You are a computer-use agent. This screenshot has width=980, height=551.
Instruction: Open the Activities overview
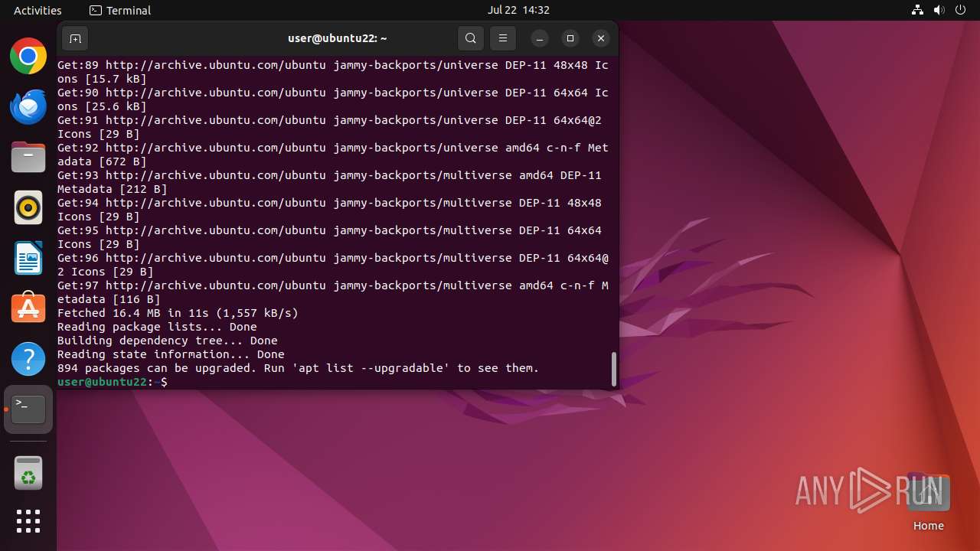38,10
